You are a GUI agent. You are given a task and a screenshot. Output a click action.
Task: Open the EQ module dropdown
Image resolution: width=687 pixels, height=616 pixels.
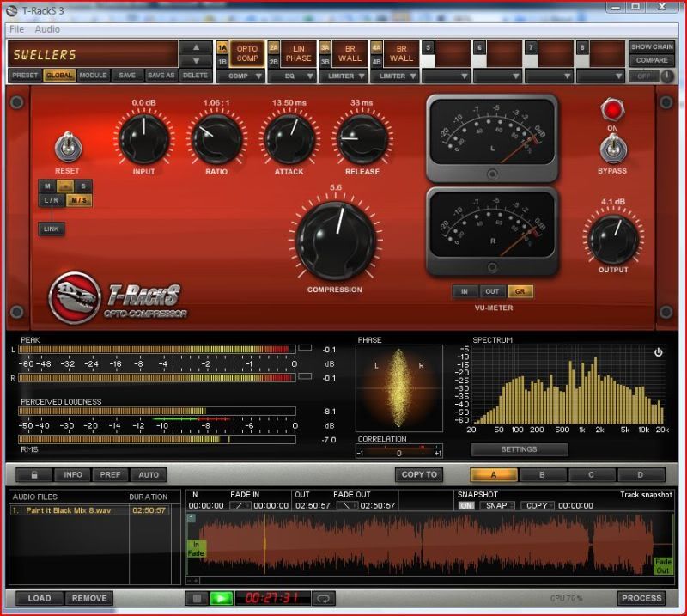294,76
